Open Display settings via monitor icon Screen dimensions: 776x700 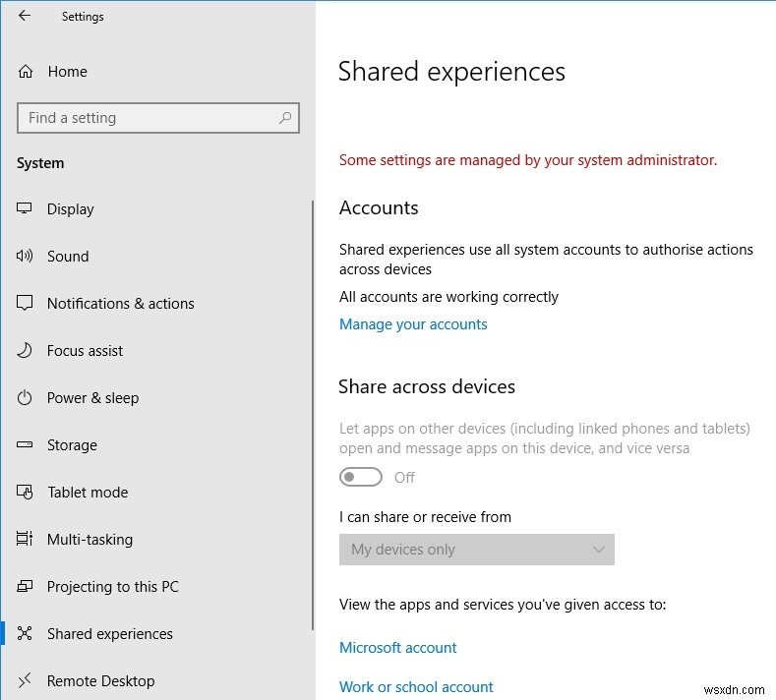(26, 209)
